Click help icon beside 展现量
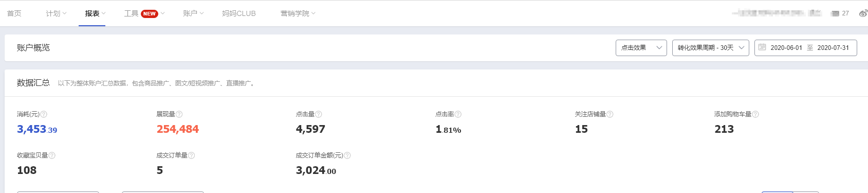The height and width of the screenshot is (193, 868). 179,114
